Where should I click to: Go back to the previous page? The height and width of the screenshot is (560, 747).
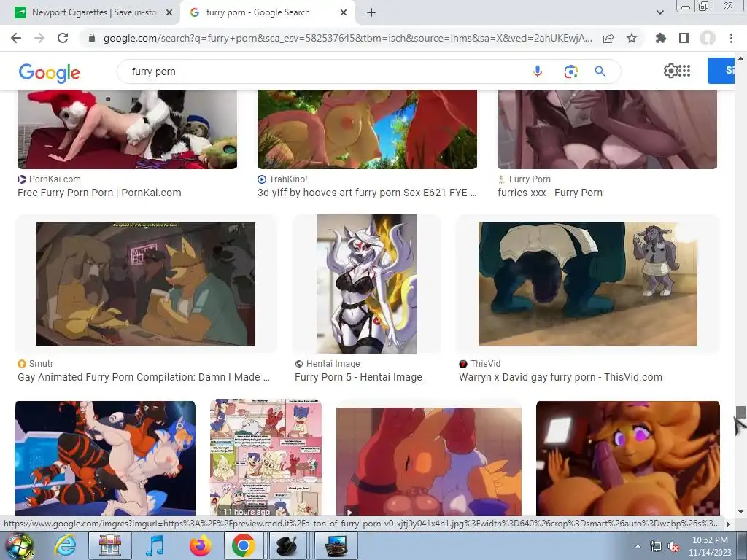pos(16,38)
